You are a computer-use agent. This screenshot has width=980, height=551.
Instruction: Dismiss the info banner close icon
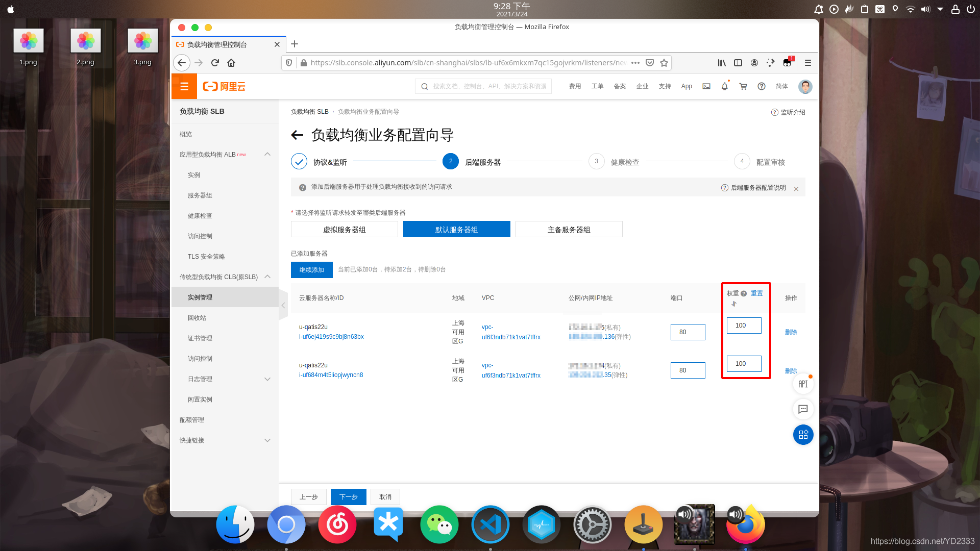(796, 189)
